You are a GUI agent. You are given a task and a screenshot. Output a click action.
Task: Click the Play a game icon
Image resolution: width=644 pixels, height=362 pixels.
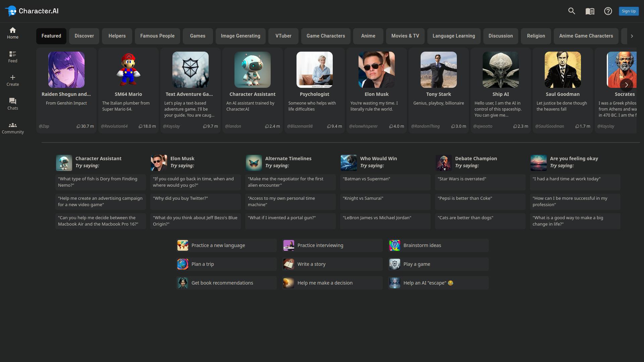(395, 264)
